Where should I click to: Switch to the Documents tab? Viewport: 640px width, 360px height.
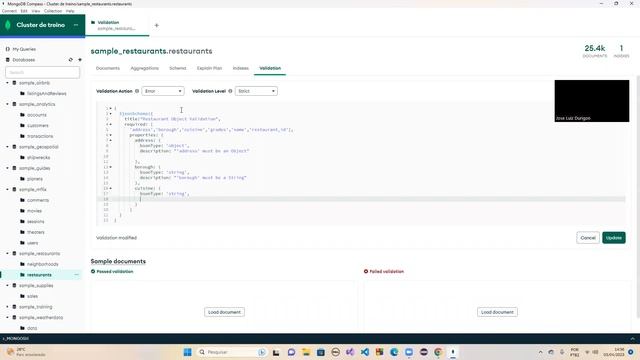coord(108,68)
